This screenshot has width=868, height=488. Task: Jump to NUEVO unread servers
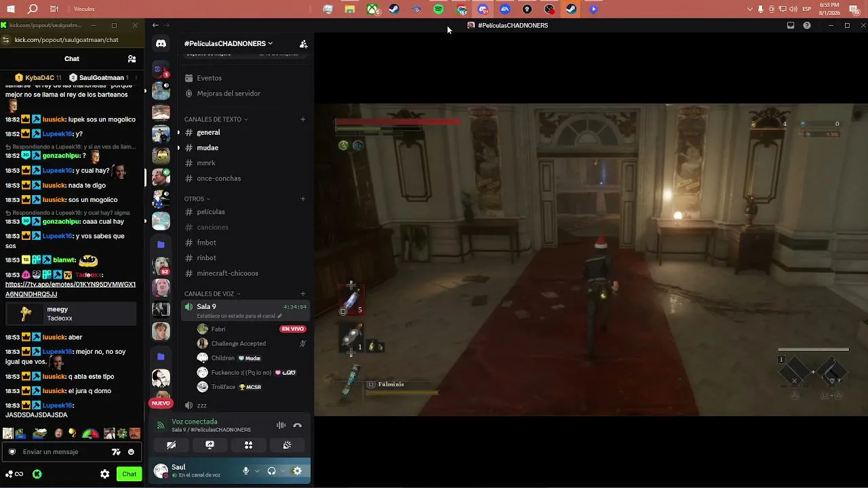coord(161,403)
